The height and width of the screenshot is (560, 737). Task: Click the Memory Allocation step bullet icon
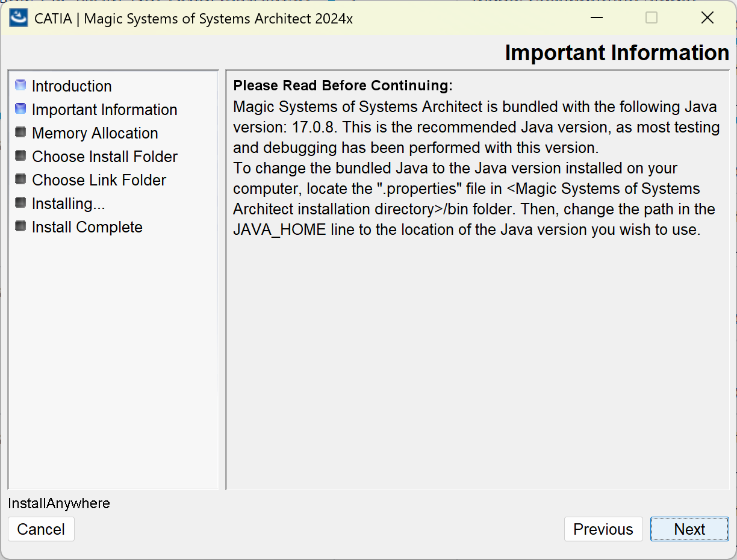[x=21, y=132]
